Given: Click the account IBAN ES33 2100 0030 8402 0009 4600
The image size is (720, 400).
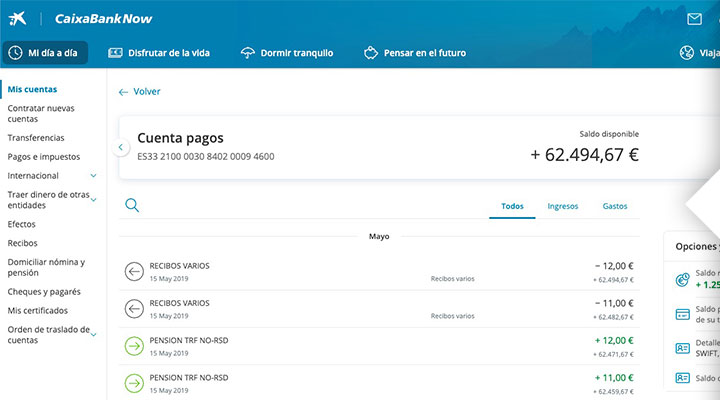Looking at the screenshot, I should coord(206,157).
